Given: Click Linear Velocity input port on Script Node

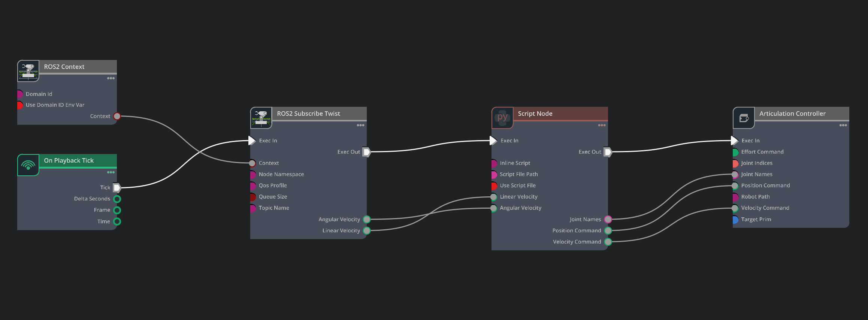Looking at the screenshot, I should tap(494, 197).
